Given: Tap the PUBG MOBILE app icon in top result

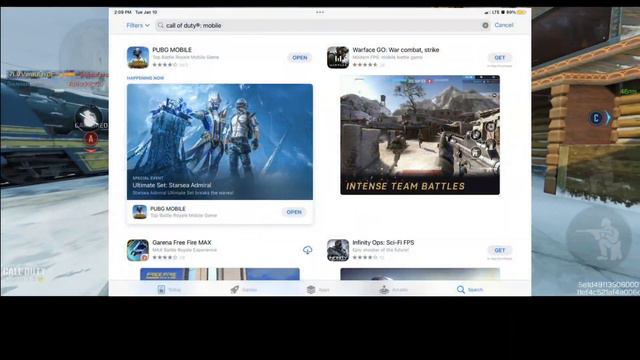Looking at the screenshot, I should (138, 57).
